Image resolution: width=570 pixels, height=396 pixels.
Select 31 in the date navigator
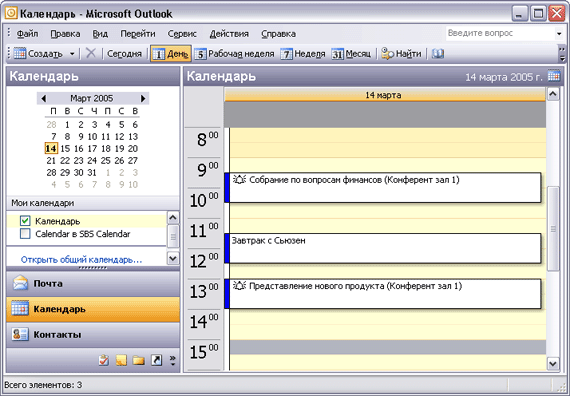click(x=92, y=172)
